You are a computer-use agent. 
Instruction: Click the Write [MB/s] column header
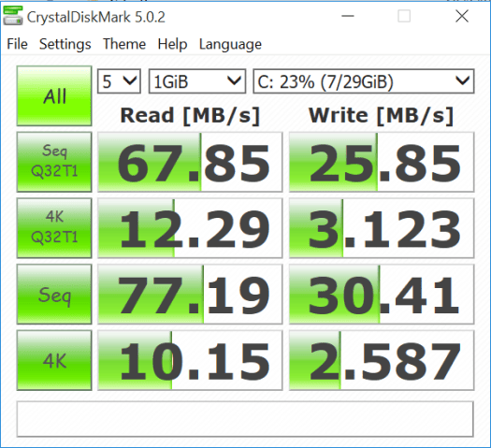pyautogui.click(x=381, y=116)
